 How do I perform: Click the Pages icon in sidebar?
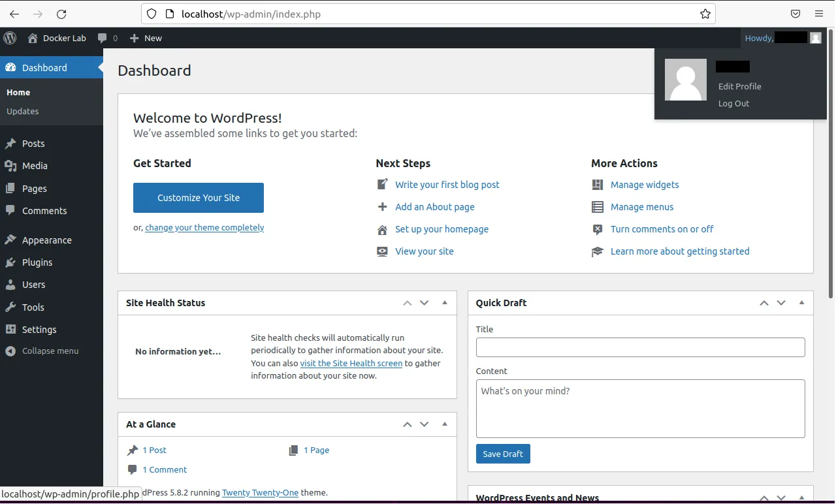pos(10,188)
